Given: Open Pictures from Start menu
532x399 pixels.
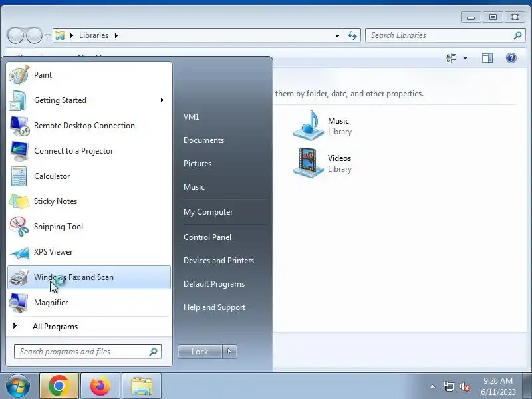Looking at the screenshot, I should [198, 164].
